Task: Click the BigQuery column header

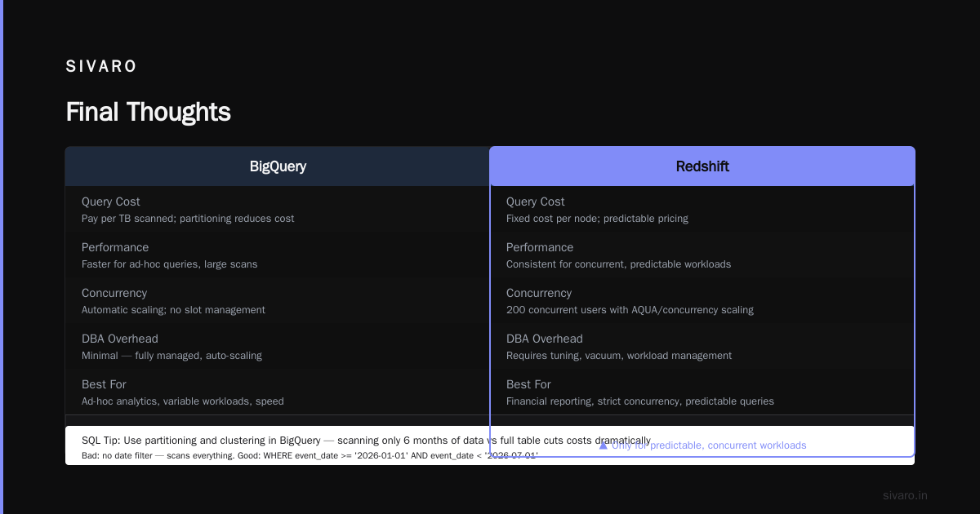Action: click(x=278, y=166)
